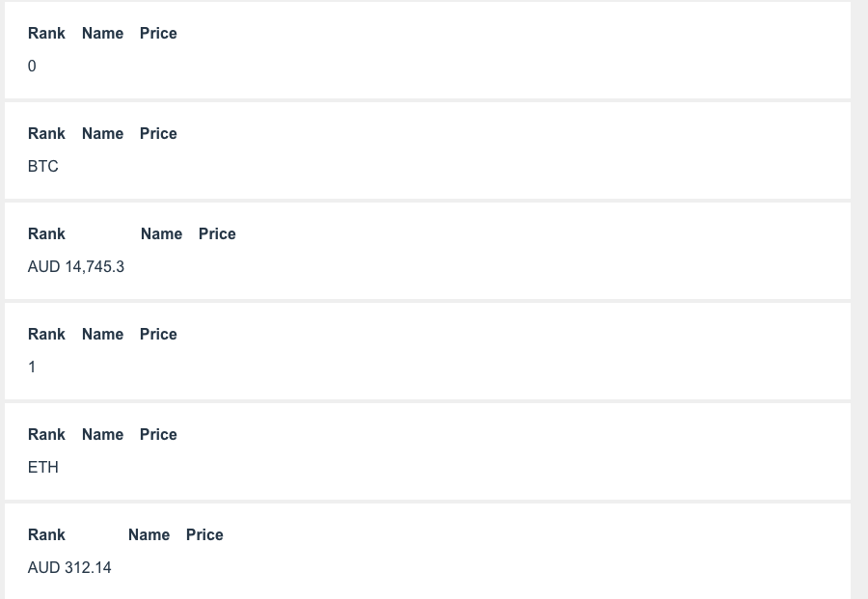Click the Price header in the card showing 0
This screenshot has width=868, height=599.
click(x=158, y=34)
